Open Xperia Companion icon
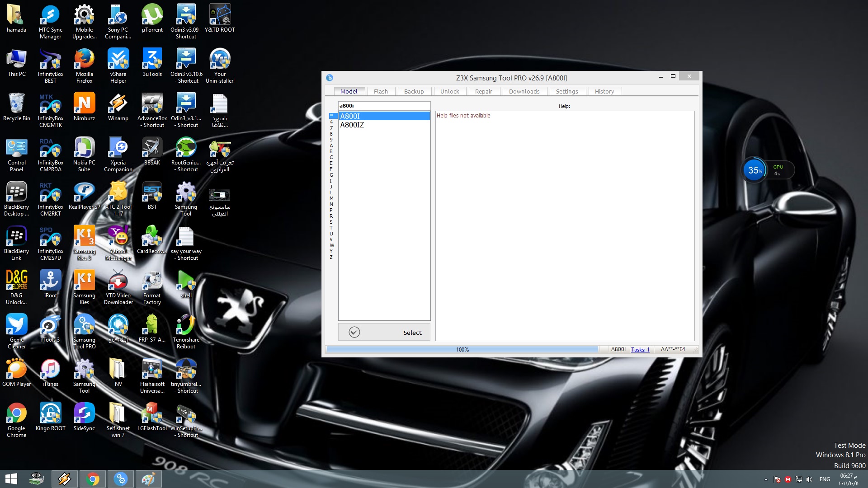This screenshot has height=488, width=868. click(118, 155)
